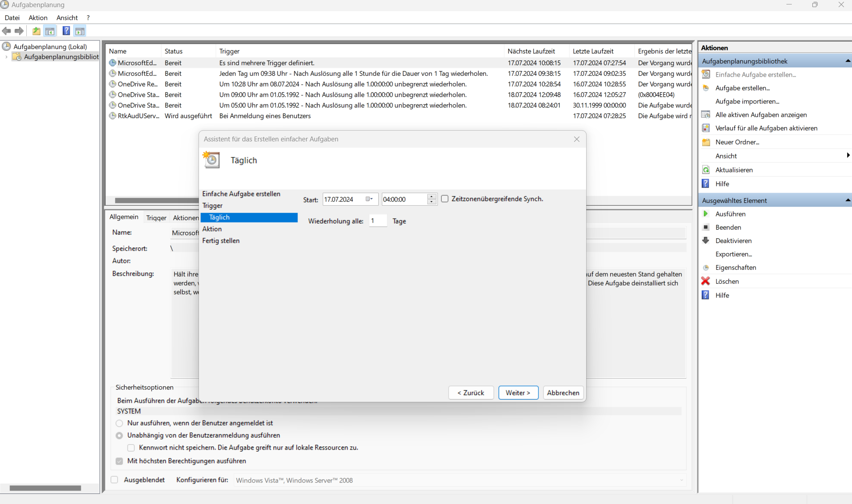852x504 pixels.
Task: Click the back arrow toolbar icon
Action: pos(6,31)
